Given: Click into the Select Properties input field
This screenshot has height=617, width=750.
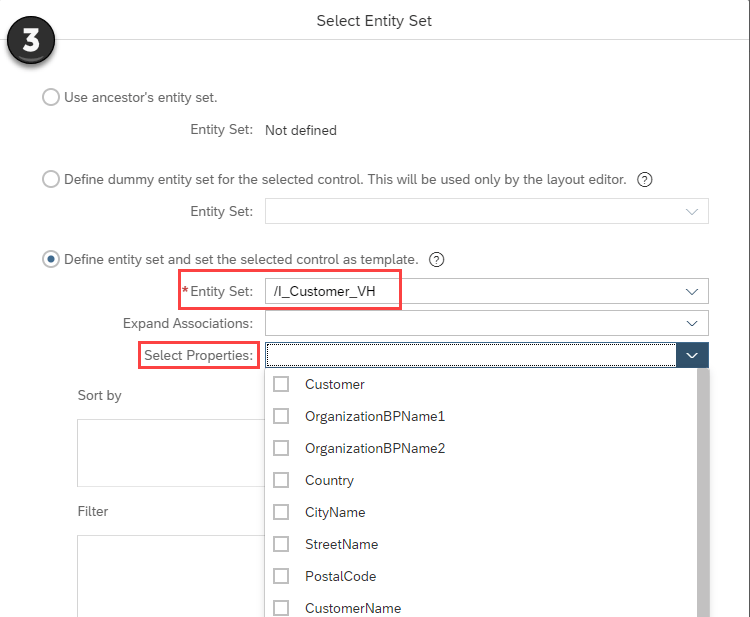Looking at the screenshot, I should 470,355.
